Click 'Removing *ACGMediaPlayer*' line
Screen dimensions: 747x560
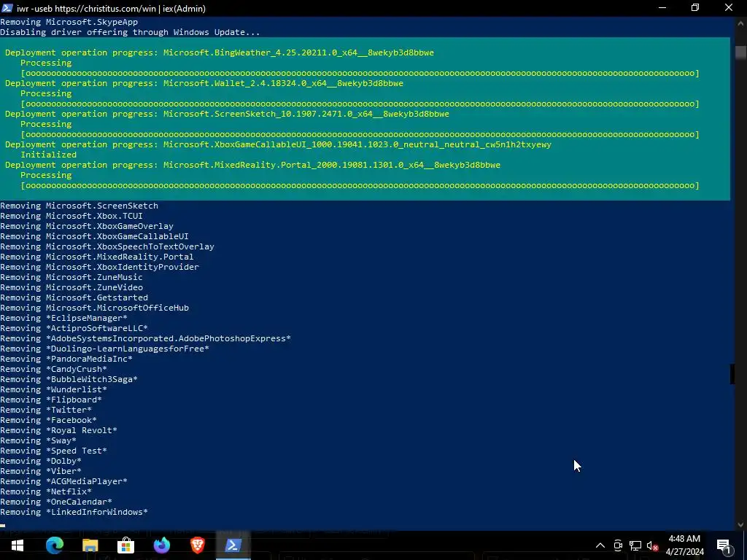point(64,481)
